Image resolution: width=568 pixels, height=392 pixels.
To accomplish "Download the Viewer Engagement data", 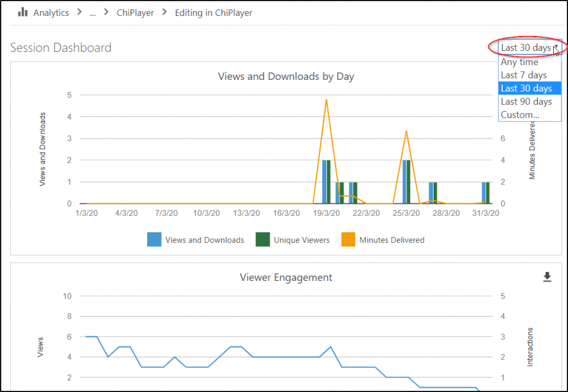I will tap(547, 277).
